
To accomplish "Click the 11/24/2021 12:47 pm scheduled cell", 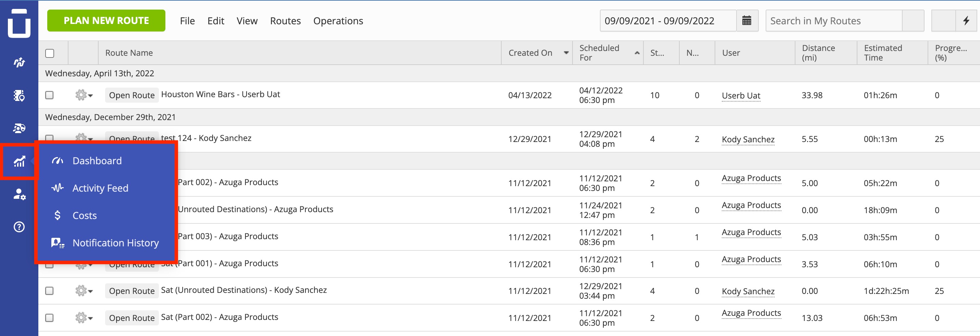I will (x=601, y=210).
